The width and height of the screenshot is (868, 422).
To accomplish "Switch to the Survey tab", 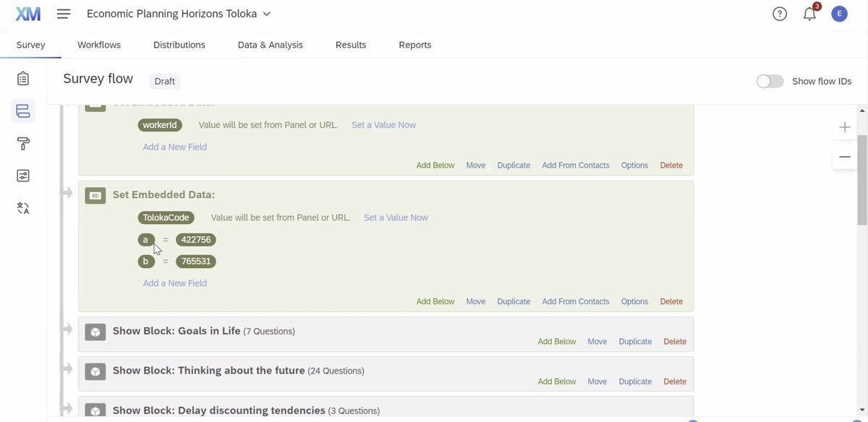I will coord(31,45).
